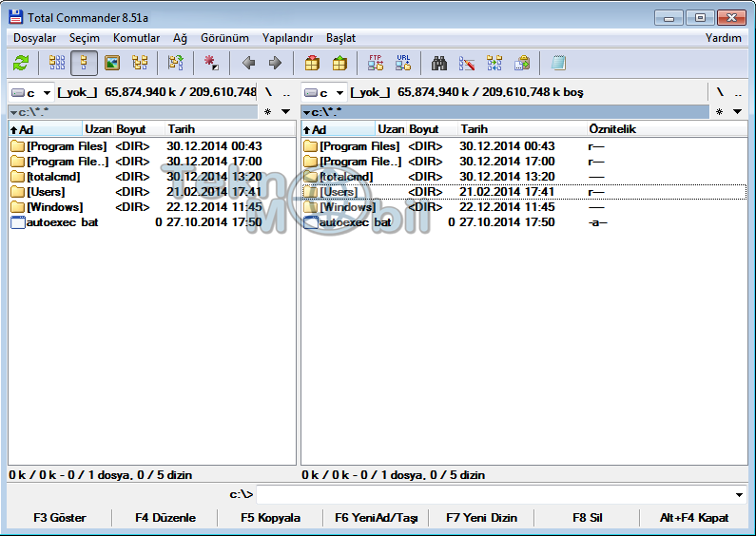Viewport: 756px width, 536px height.
Task: Select the full details view toolbar icon
Action: click(x=84, y=63)
